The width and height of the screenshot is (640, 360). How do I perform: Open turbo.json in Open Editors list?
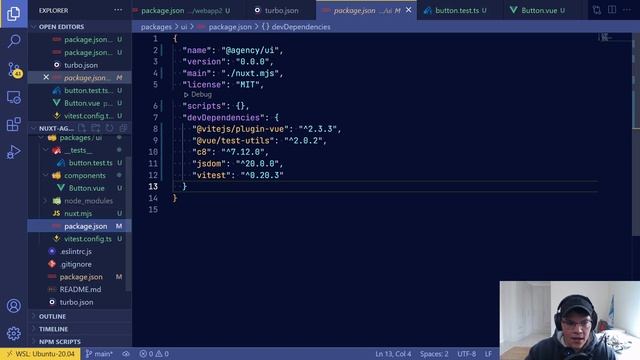(x=81, y=65)
